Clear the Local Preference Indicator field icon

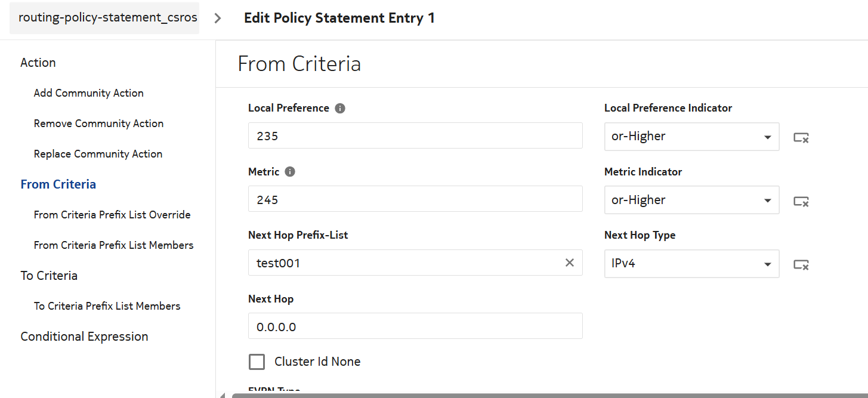point(801,138)
